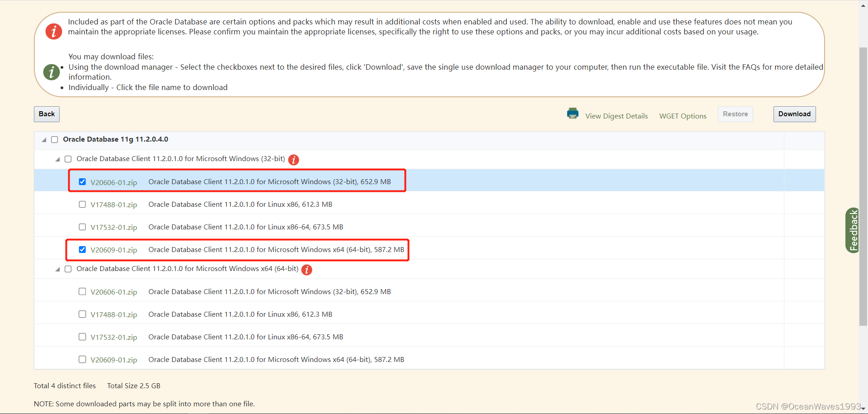Check V17488-01.zip in the x64 group

82,314
